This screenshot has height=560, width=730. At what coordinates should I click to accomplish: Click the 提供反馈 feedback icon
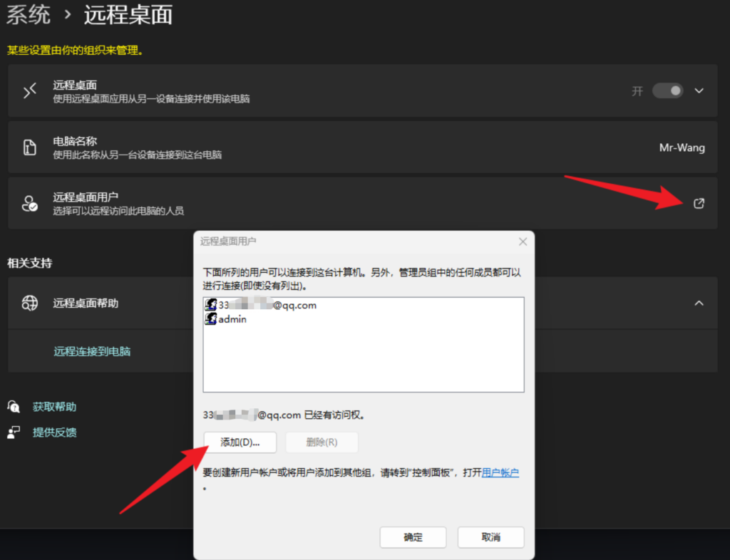14,432
